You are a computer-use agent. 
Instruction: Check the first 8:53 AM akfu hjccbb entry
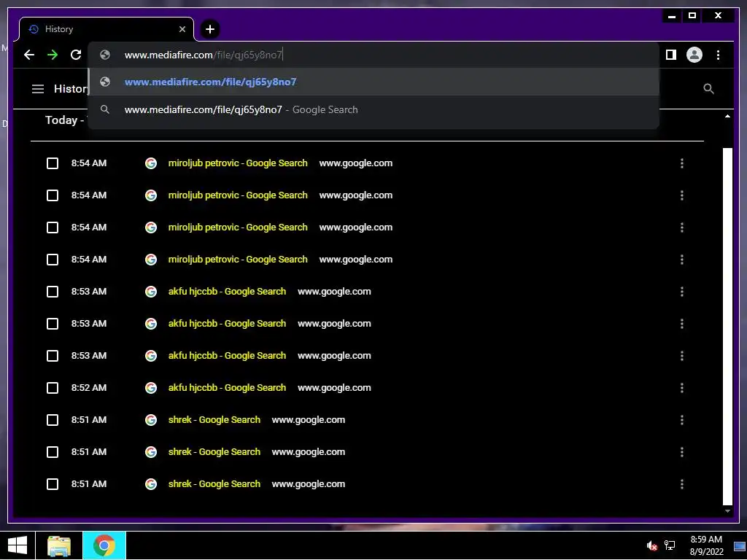(x=53, y=292)
